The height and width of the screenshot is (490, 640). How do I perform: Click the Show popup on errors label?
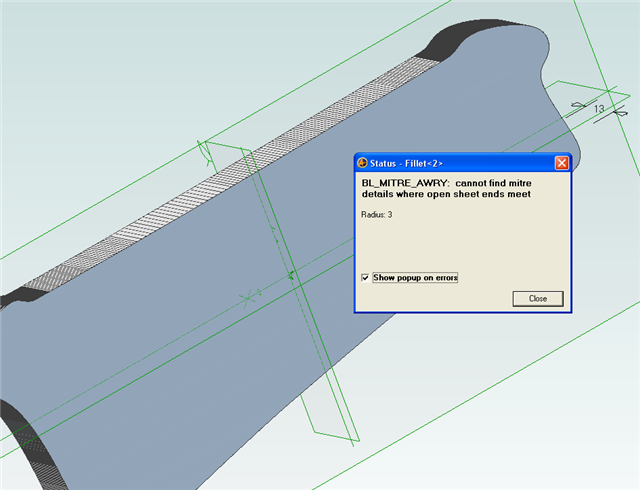click(415, 278)
